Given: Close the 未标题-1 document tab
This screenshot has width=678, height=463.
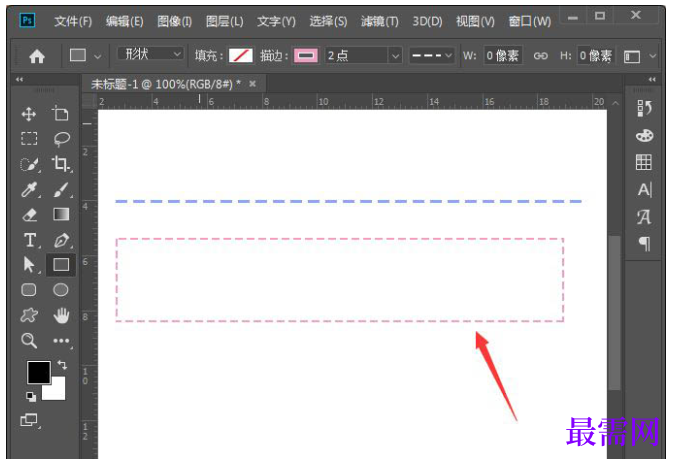Looking at the screenshot, I should coord(253,83).
